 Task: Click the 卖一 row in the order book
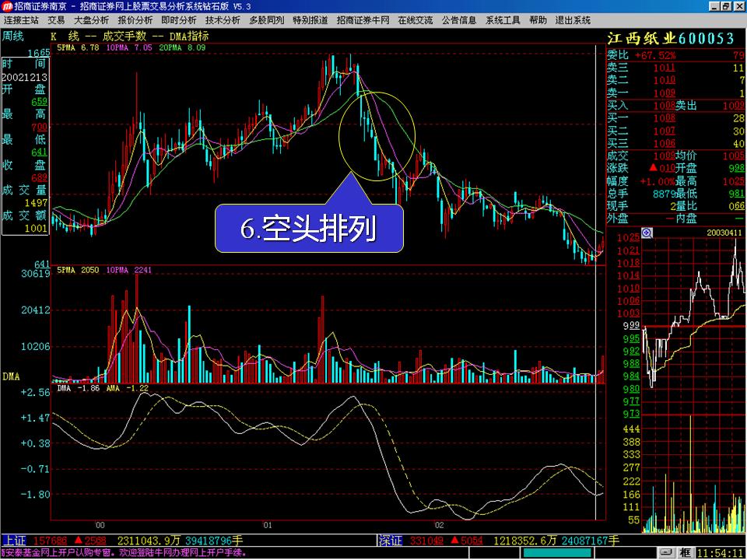point(675,93)
